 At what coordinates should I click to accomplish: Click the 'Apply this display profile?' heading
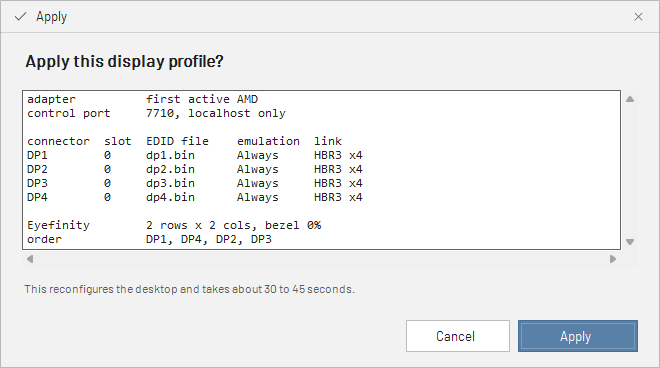pyautogui.click(x=124, y=61)
